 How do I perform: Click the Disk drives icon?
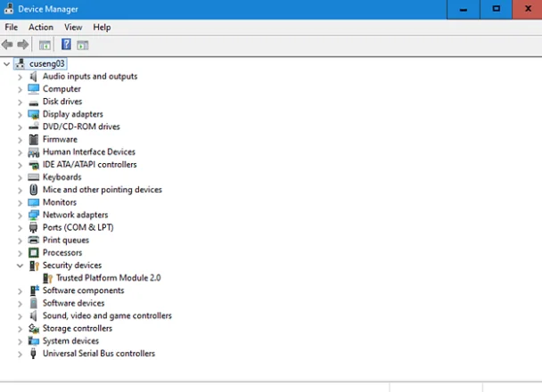coord(34,103)
